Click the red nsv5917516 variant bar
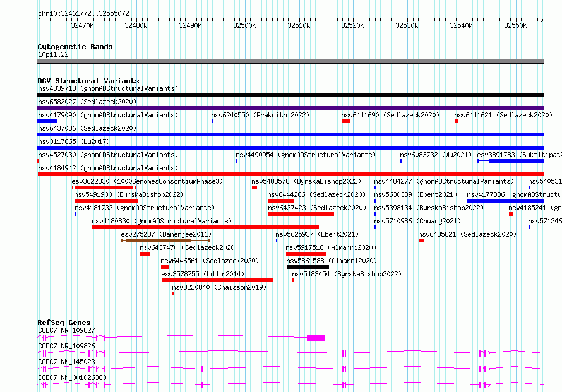This screenshot has width=562, height=392. [306, 254]
